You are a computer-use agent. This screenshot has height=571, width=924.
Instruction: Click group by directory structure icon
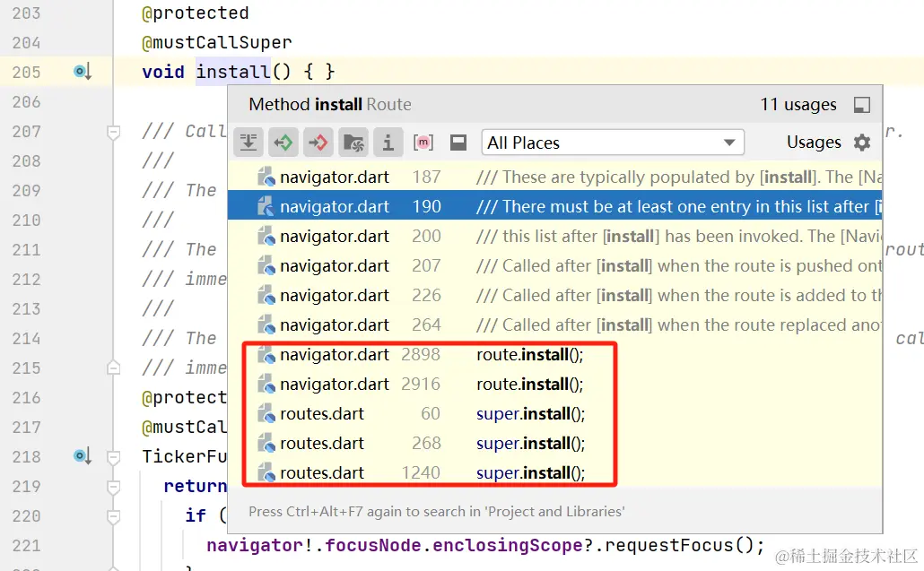353,143
